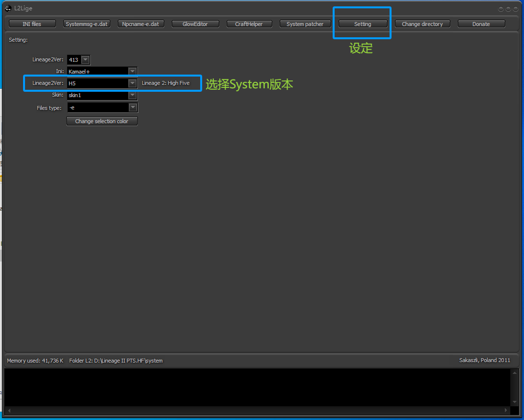The height and width of the screenshot is (420, 524).
Task: Click the 'Lineage 2: High Five' description text
Action: pyautogui.click(x=165, y=83)
